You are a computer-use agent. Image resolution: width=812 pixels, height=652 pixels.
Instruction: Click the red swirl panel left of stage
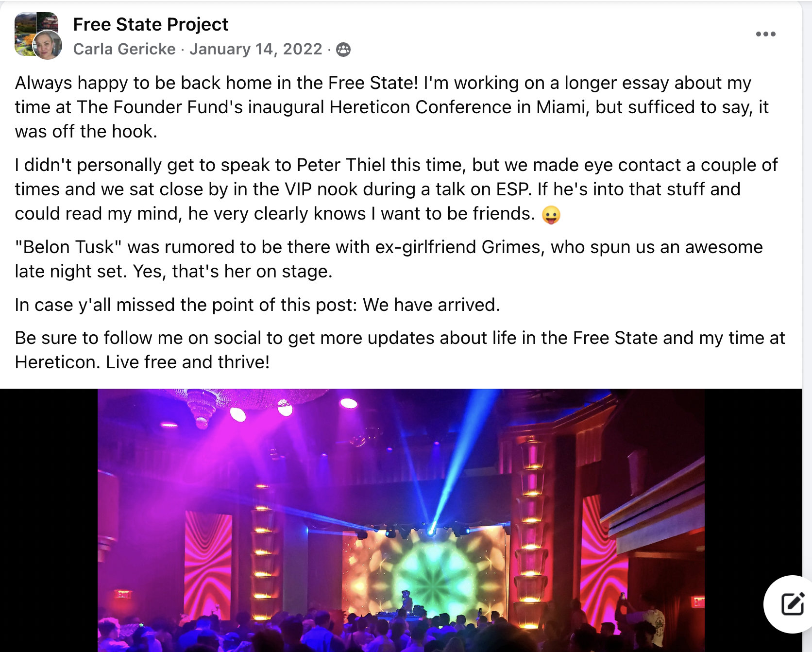209,559
